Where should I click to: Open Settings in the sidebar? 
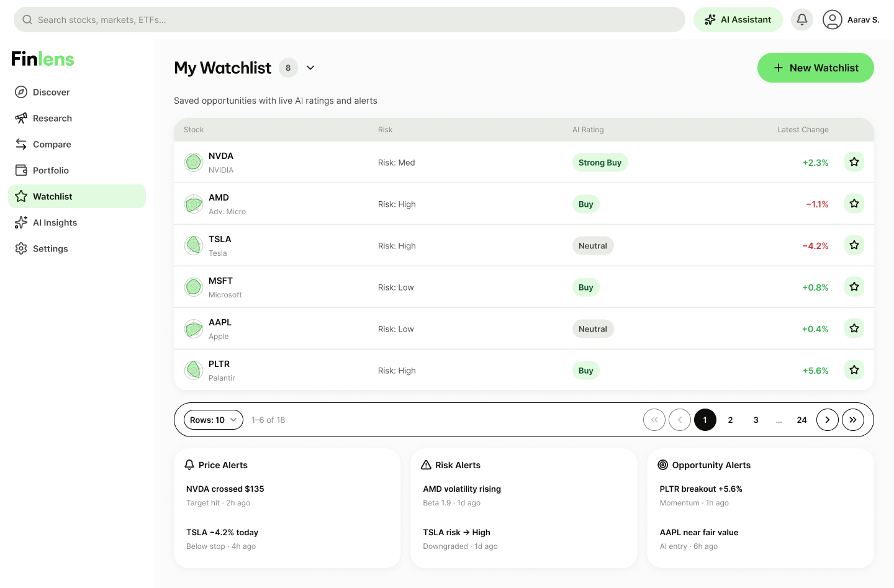(77, 248)
